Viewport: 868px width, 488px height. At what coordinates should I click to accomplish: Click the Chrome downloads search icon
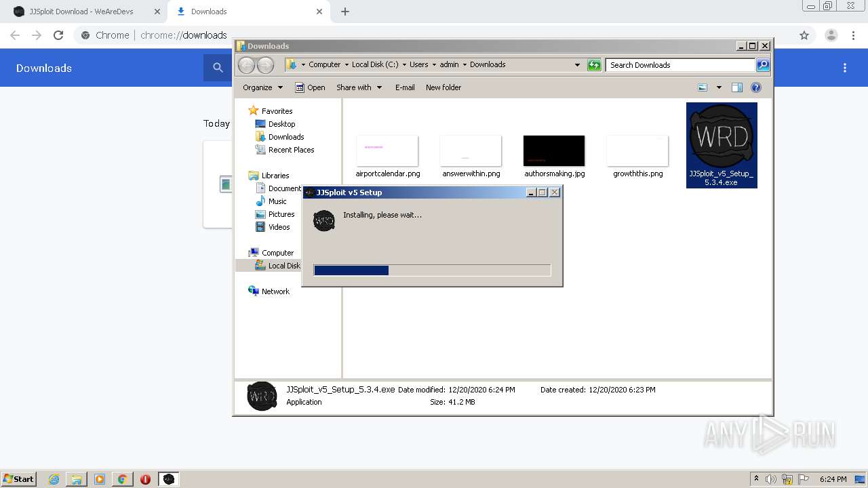point(218,68)
